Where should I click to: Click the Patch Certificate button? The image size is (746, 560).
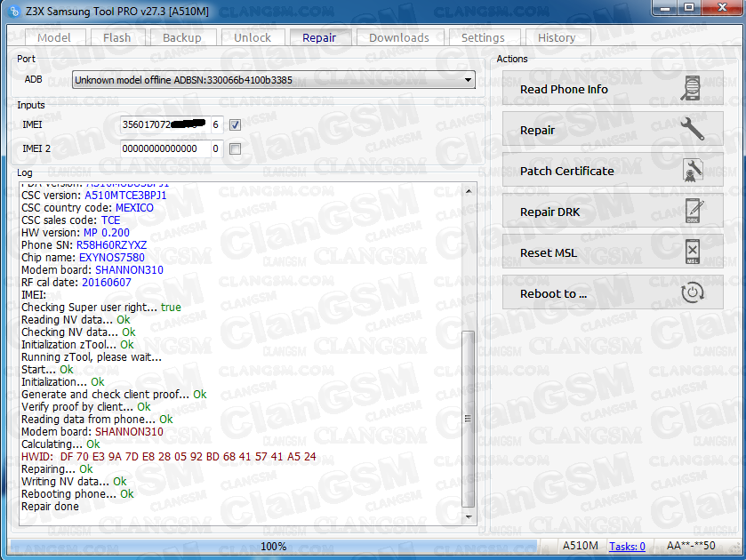coord(613,171)
